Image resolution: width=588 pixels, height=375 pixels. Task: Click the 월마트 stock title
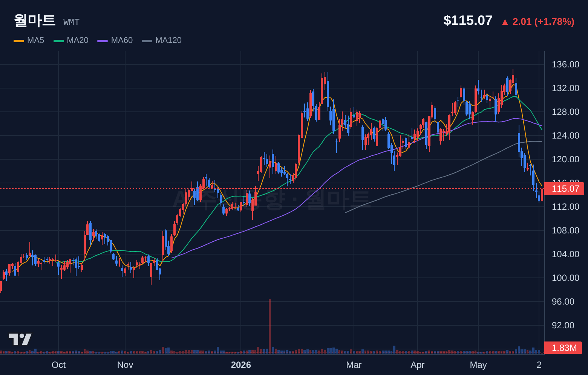[x=35, y=20]
